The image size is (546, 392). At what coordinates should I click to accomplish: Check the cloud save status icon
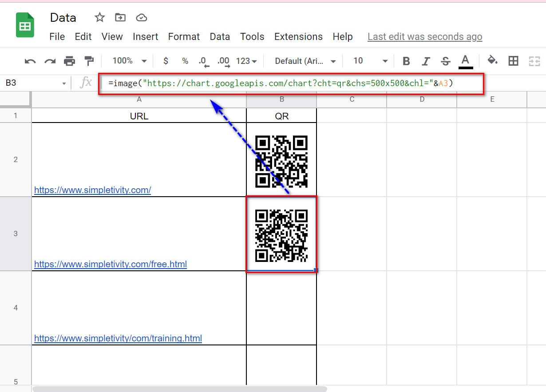pyautogui.click(x=141, y=17)
